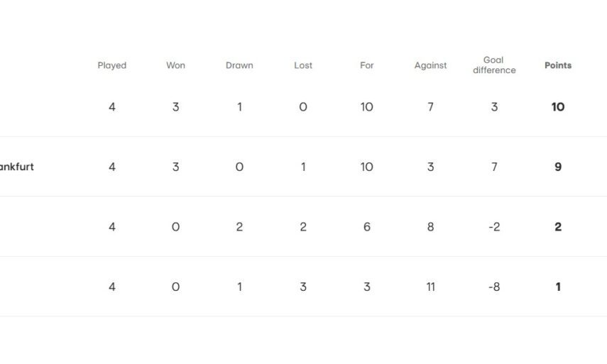Click the first row's 10 points value
Viewport: 607px width, 364px height.
tap(558, 107)
